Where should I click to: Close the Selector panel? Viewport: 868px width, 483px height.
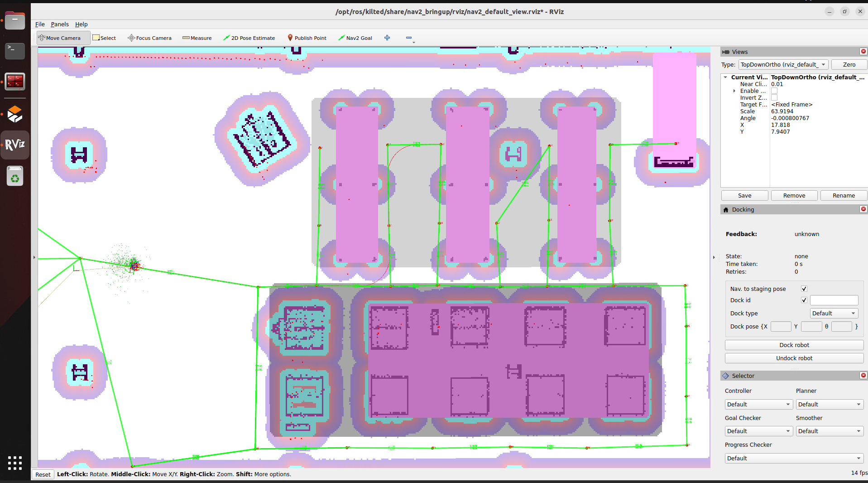863,376
